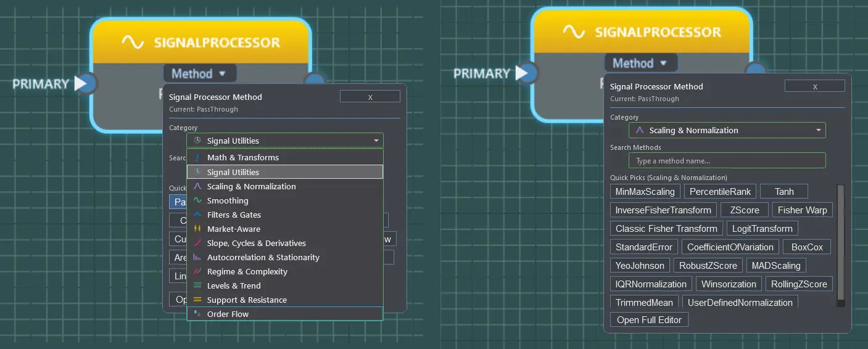Screen dimensions: 868x349
Task: Click the Support & Resistance icon
Action: (197, 300)
